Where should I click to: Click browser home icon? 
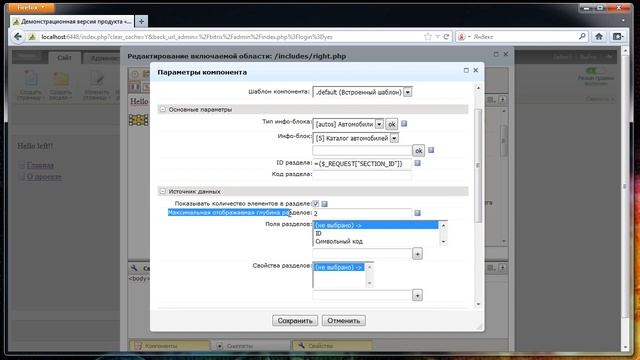(x=599, y=37)
